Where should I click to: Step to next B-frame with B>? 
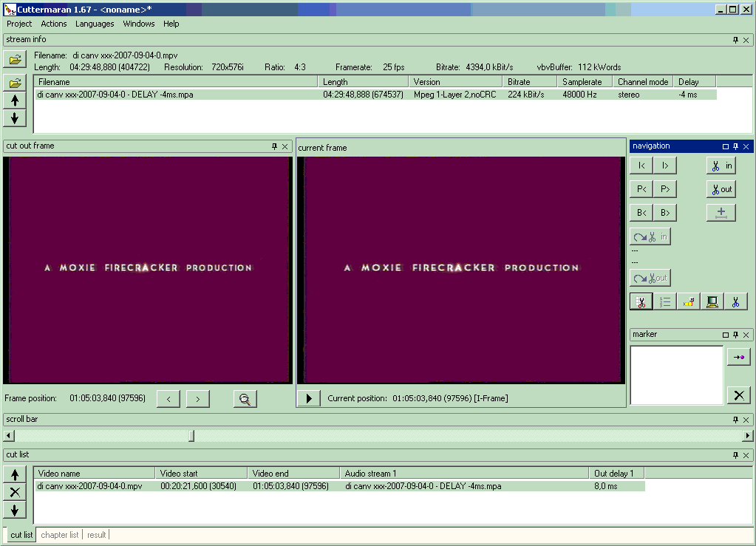pyautogui.click(x=665, y=213)
